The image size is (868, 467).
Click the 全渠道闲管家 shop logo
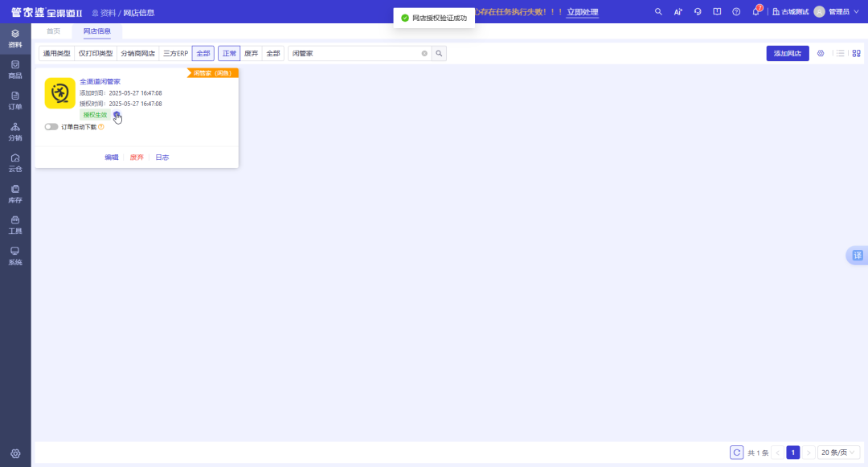tap(59, 93)
